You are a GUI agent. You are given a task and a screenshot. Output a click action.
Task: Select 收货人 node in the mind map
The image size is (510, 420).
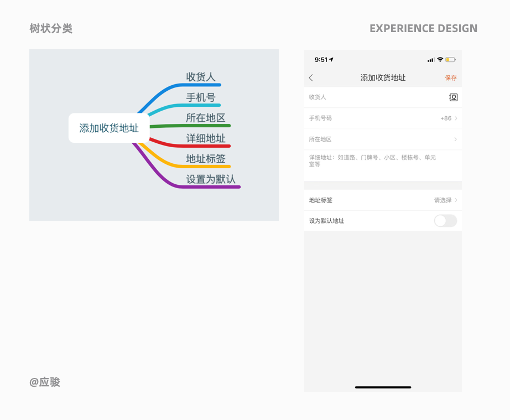click(x=201, y=77)
